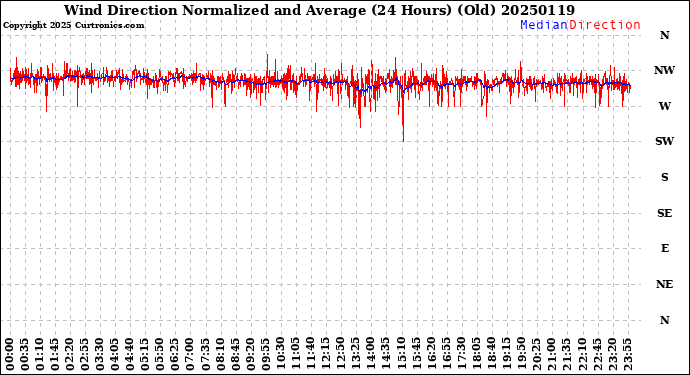Click the 04:05 time label
This screenshot has height=375, width=690.
point(115,354)
